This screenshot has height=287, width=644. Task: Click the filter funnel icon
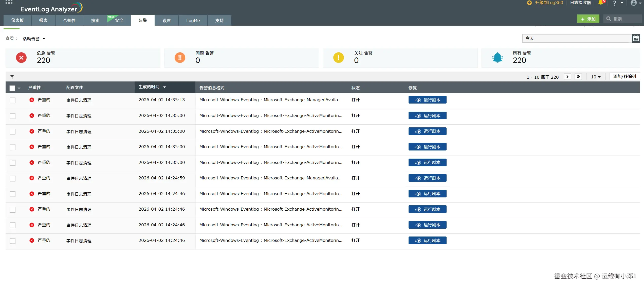point(12,77)
